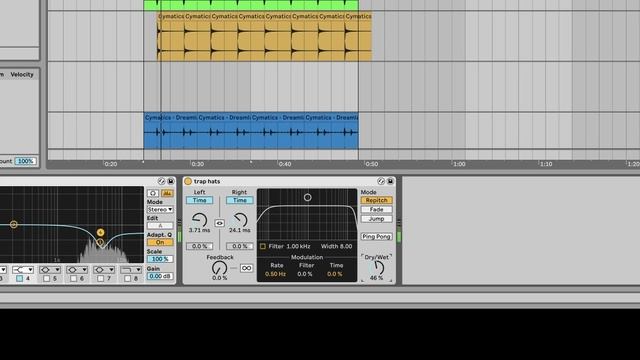Select the Velocity lane tab
The width and height of the screenshot is (640, 360).
(22, 75)
